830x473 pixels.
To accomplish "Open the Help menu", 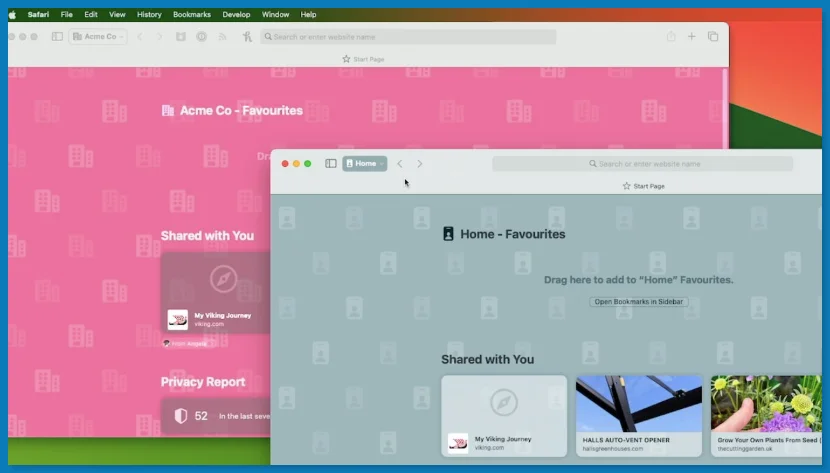I will [308, 14].
